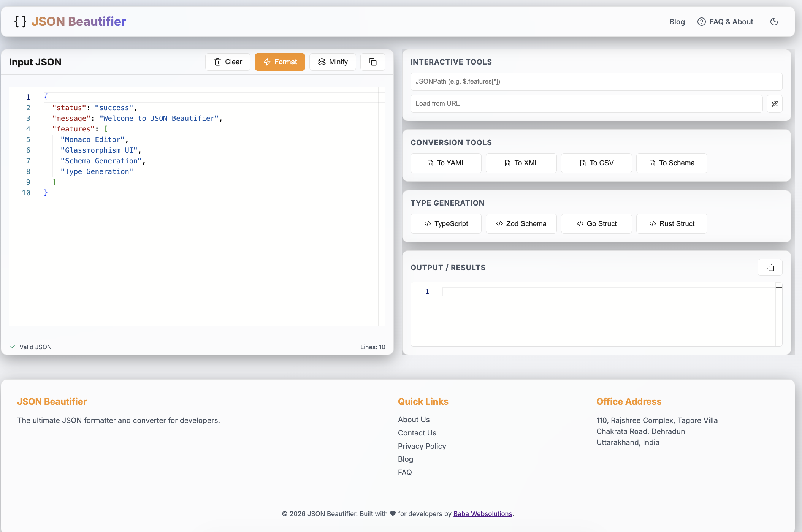Generate Go Struct from JSON
802x532 pixels.
(x=596, y=224)
